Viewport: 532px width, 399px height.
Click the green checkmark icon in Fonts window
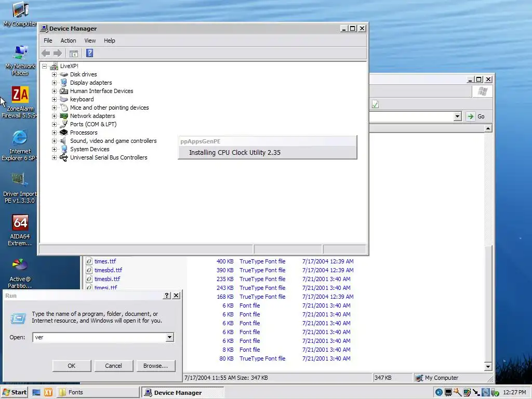click(375, 104)
